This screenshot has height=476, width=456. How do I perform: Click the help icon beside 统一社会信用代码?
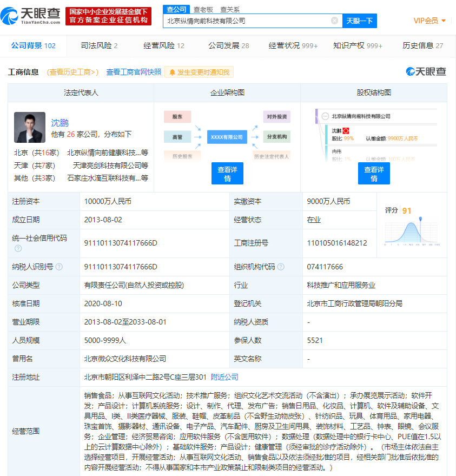(x=18, y=248)
